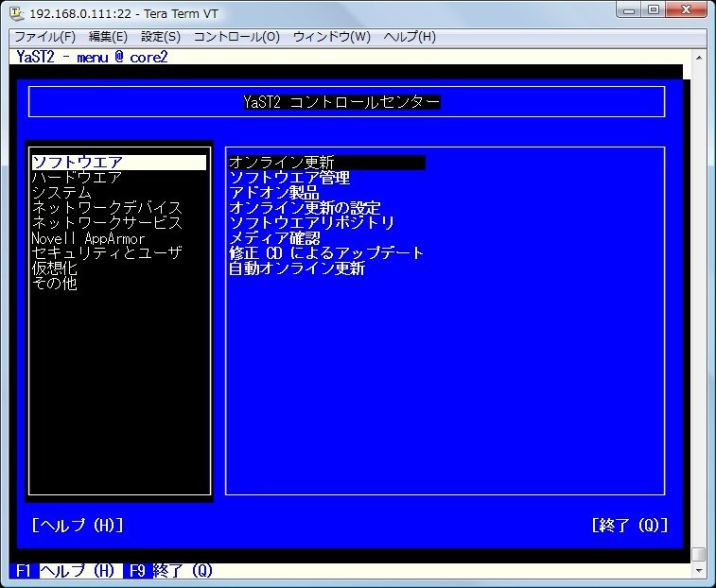
Task: Select 仮想化 category
Action: point(54,268)
